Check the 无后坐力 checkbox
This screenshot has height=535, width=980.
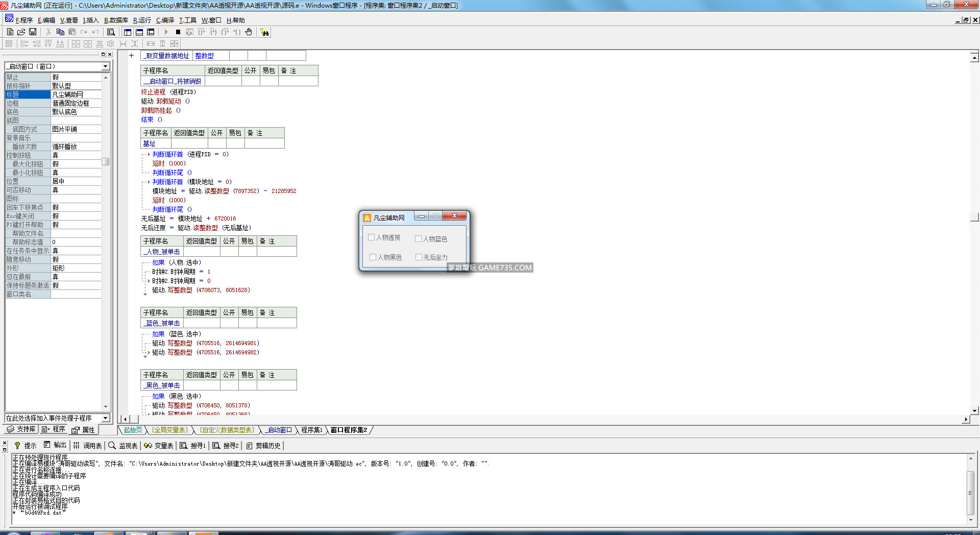coord(419,257)
